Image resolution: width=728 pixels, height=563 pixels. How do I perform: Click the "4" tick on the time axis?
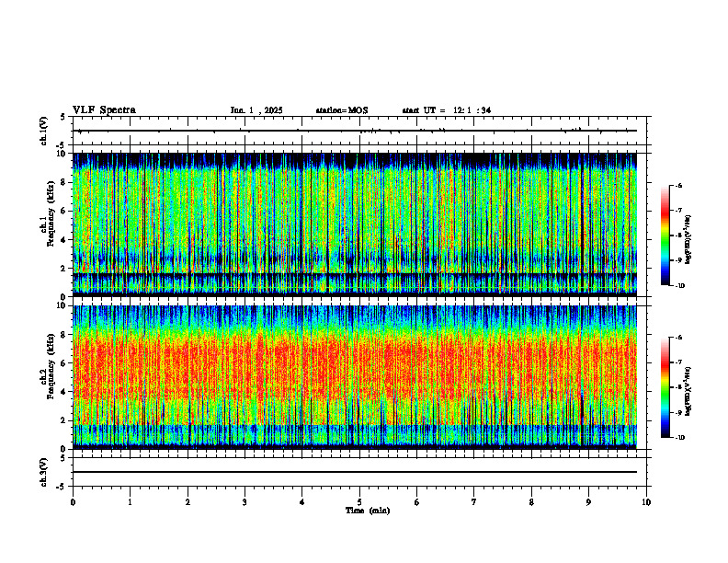click(302, 502)
